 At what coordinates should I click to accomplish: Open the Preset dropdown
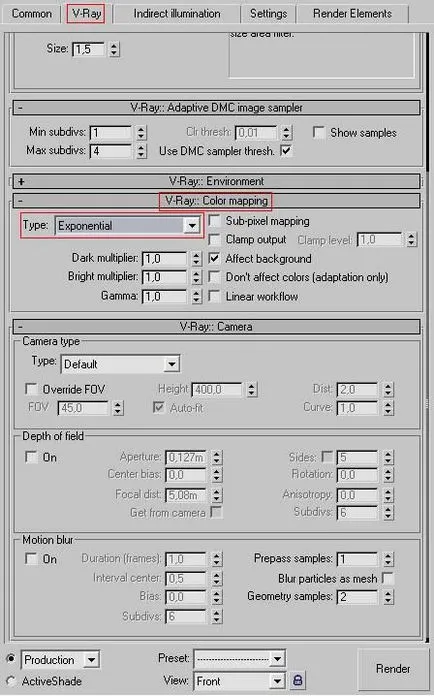240,659
